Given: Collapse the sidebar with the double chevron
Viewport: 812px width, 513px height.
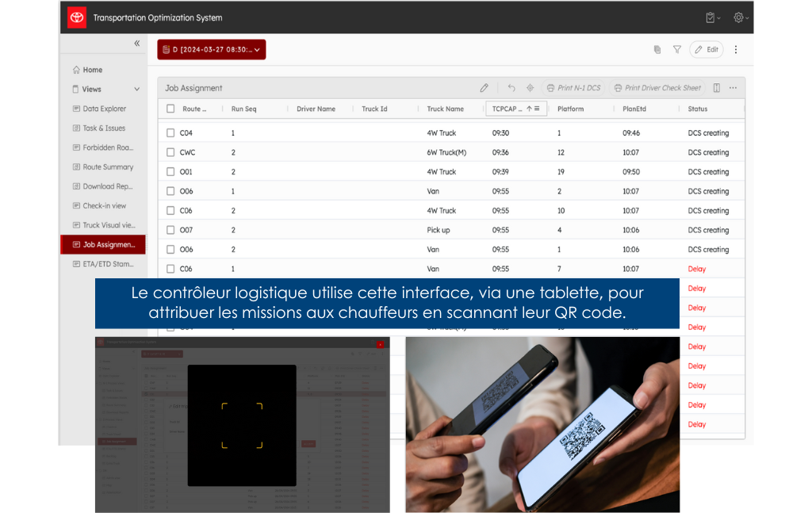Looking at the screenshot, I should 136,44.
